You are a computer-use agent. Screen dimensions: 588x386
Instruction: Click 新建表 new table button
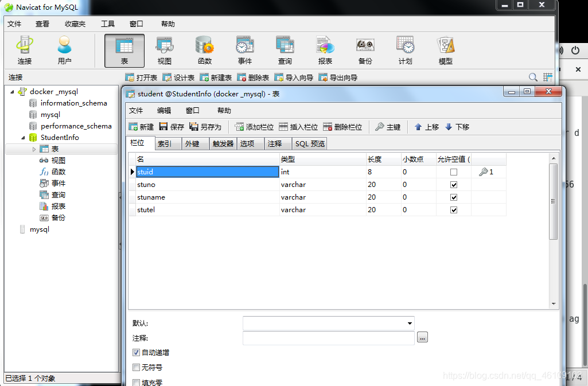216,77
